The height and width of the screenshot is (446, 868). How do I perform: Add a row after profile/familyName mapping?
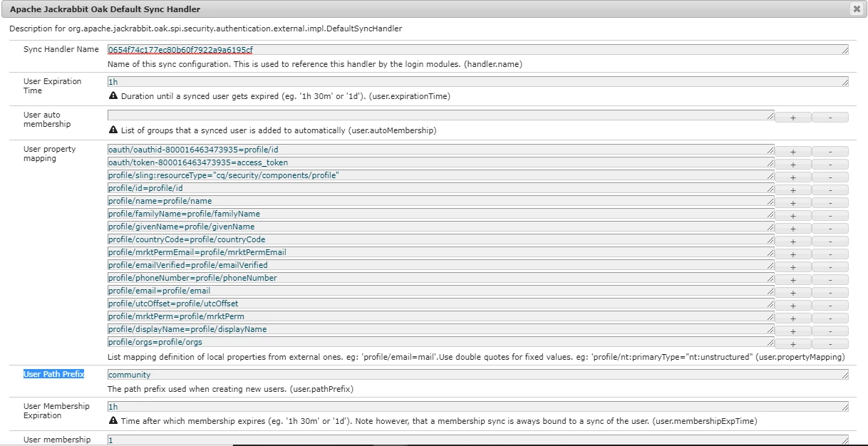pyautogui.click(x=793, y=216)
